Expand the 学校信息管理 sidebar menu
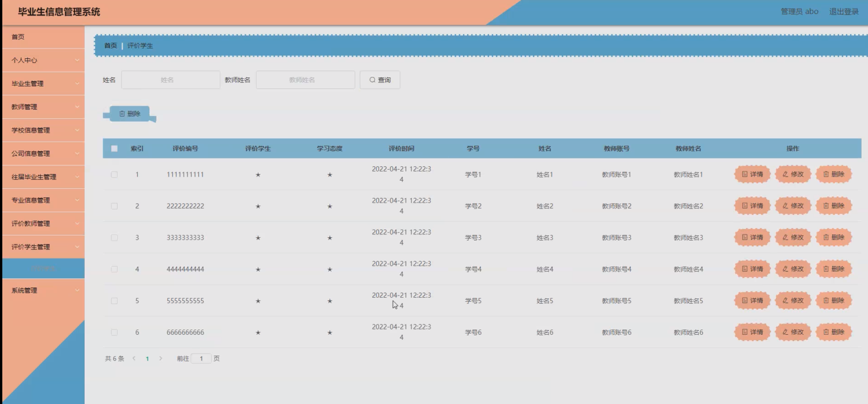The height and width of the screenshot is (404, 868). pyautogui.click(x=43, y=130)
